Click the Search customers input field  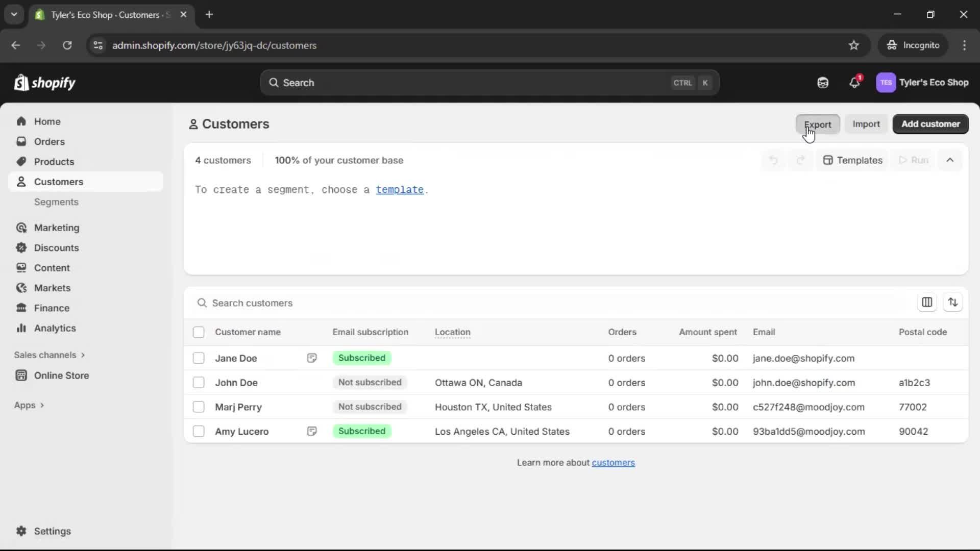click(x=357, y=303)
